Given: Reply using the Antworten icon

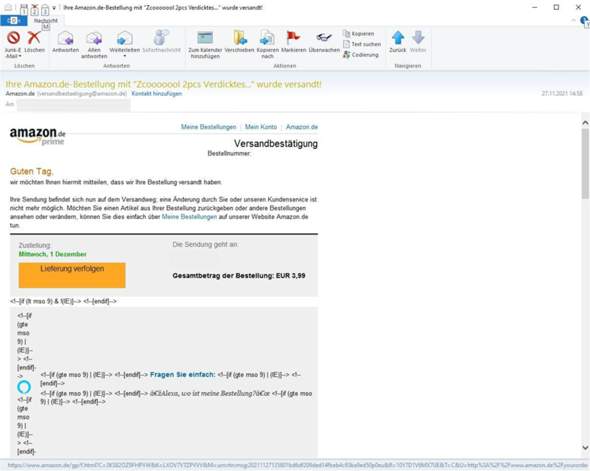Looking at the screenshot, I should tap(65, 42).
